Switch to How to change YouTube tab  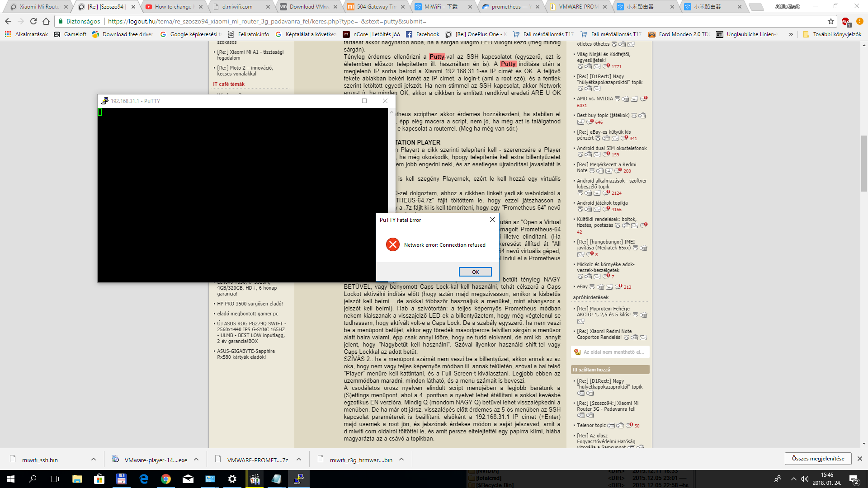[x=174, y=7]
